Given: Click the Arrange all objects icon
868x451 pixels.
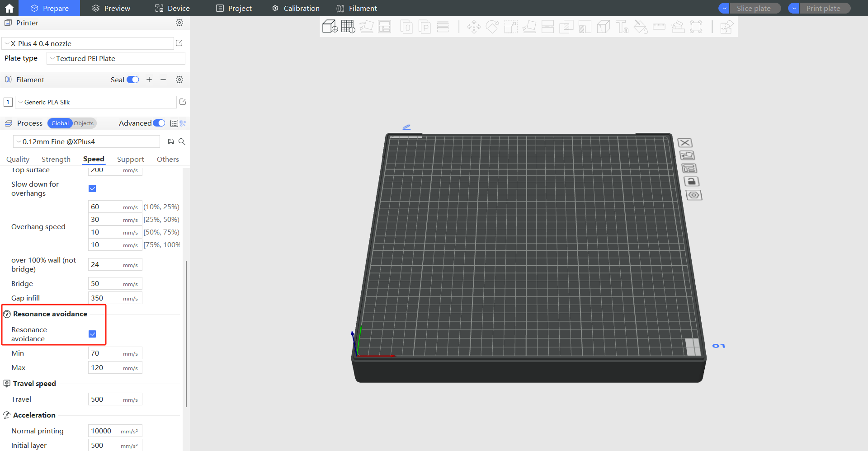Looking at the screenshot, I should (384, 27).
